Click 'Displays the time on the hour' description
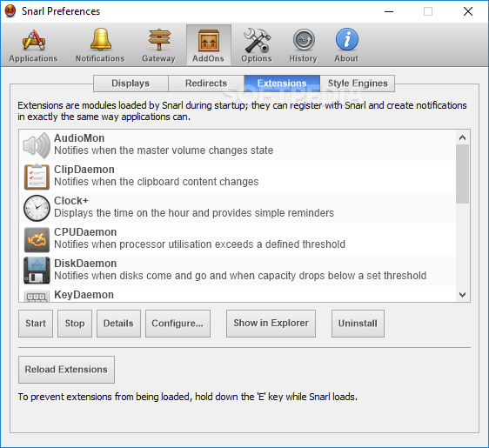Screen dimensions: 489x448 pyautogui.click(x=194, y=213)
